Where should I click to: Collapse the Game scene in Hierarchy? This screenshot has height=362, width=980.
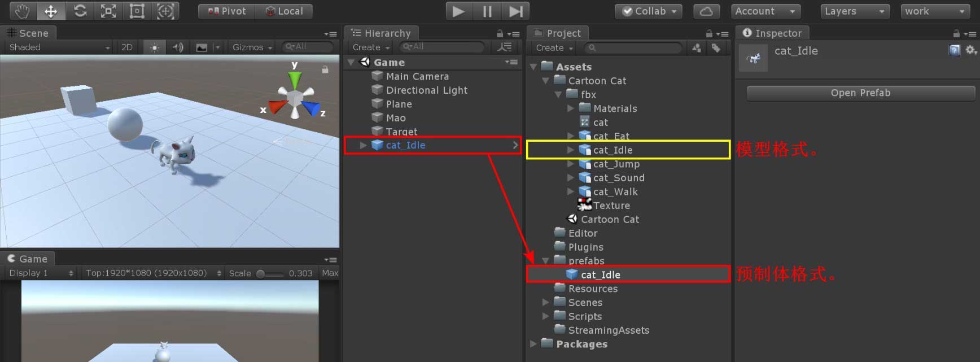click(x=352, y=62)
